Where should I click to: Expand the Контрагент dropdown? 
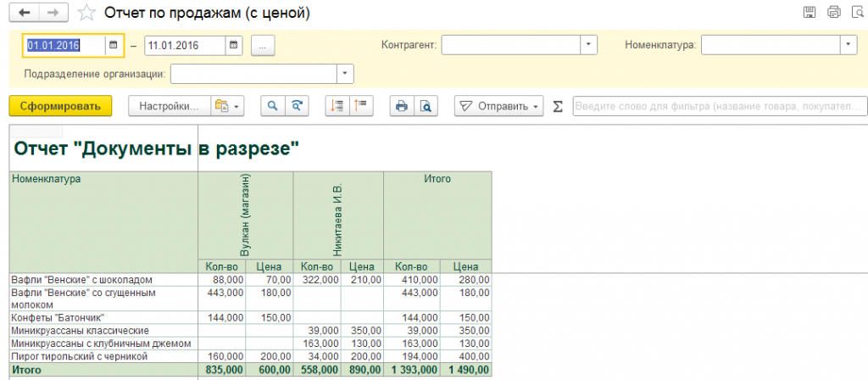[x=588, y=45]
